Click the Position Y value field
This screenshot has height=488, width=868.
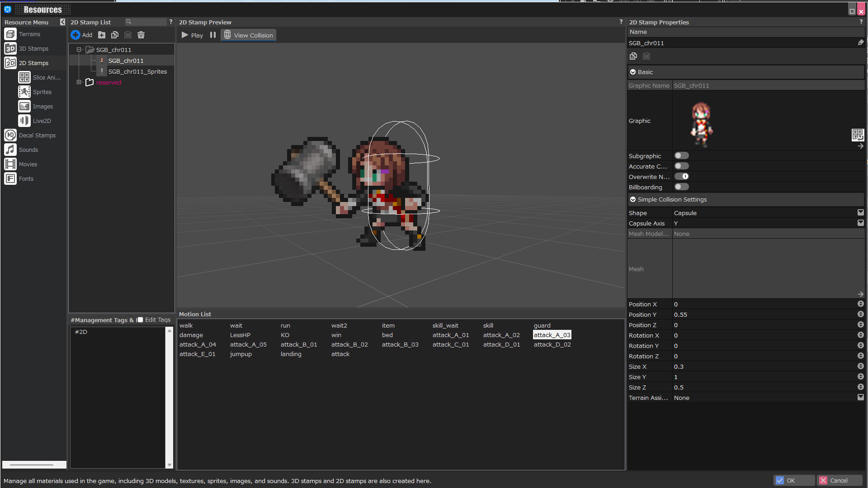(764, 314)
